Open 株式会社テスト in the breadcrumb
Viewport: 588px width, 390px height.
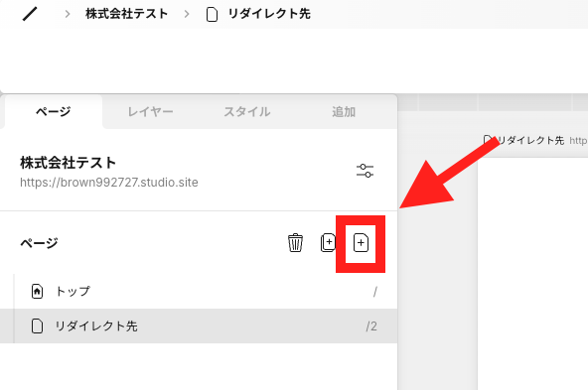pyautogui.click(x=126, y=14)
